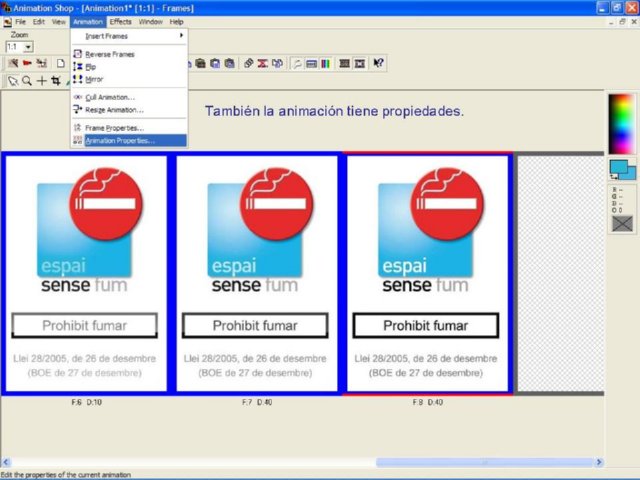Viewport: 640px width, 480px height.
Task: Choose Resize Animation option
Action: 114,109
